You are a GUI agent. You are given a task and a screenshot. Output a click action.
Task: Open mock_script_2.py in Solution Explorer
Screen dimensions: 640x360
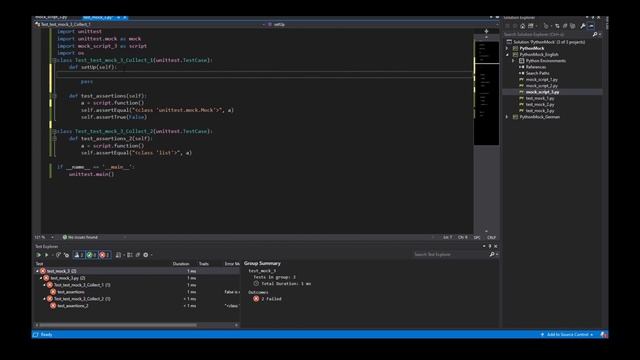tap(541, 86)
